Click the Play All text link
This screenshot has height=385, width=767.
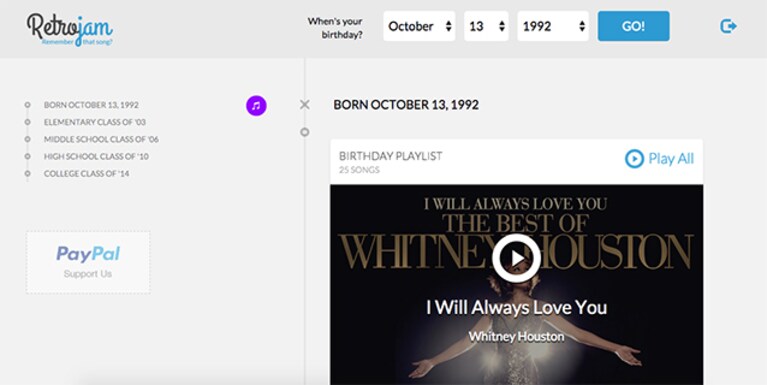click(671, 159)
